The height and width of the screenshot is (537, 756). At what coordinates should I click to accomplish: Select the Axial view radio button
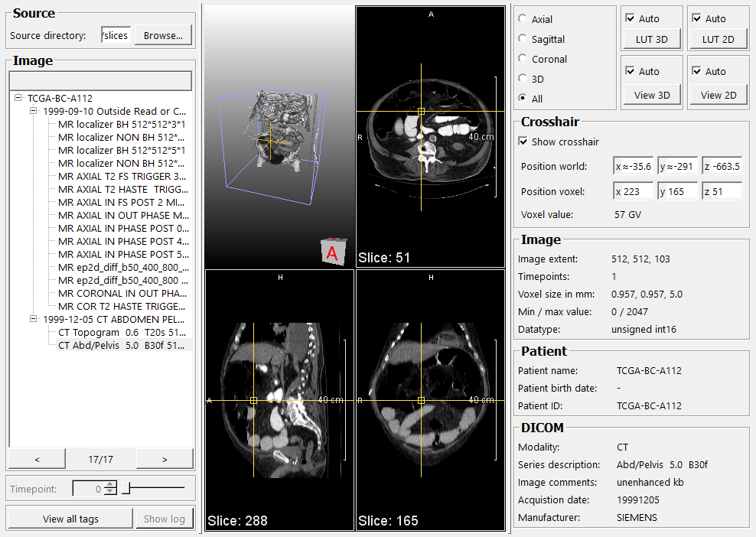(523, 19)
